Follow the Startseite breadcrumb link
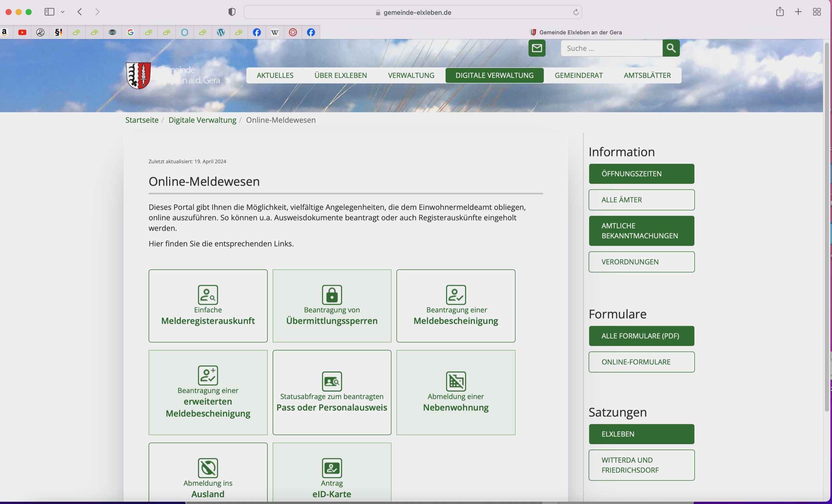The height and width of the screenshot is (504, 832). pyautogui.click(x=142, y=120)
